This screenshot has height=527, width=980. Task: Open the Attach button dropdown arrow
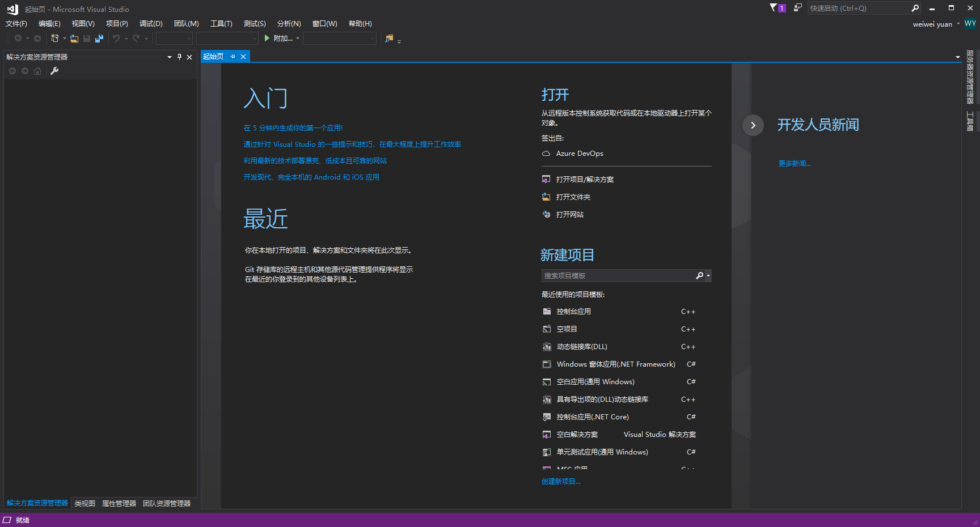click(x=298, y=39)
